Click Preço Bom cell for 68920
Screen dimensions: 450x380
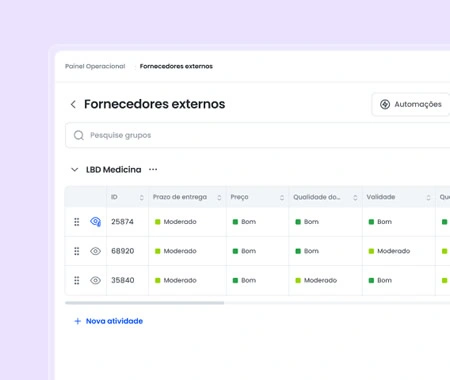point(258,251)
